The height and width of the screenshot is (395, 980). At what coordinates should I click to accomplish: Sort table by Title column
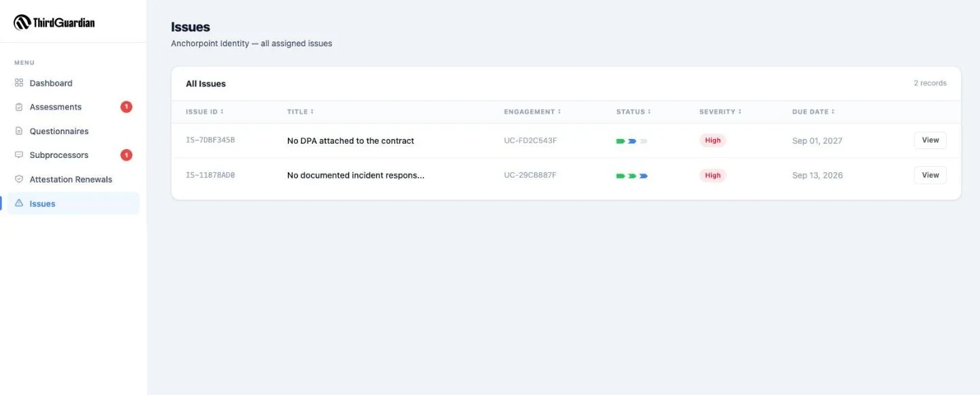coord(300,112)
